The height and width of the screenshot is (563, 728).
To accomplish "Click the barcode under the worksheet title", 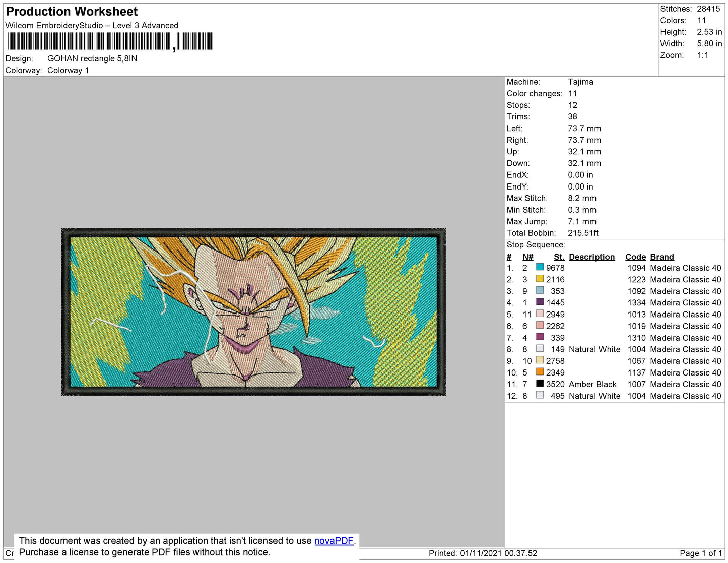I will click(x=110, y=41).
